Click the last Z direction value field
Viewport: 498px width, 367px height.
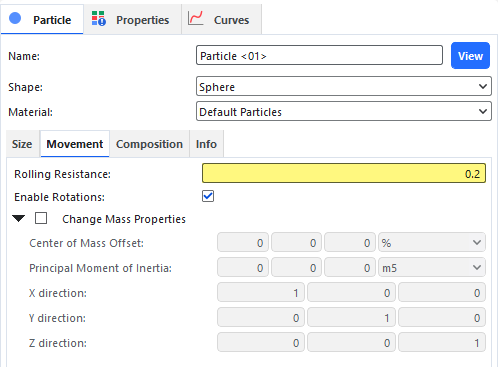pos(442,343)
